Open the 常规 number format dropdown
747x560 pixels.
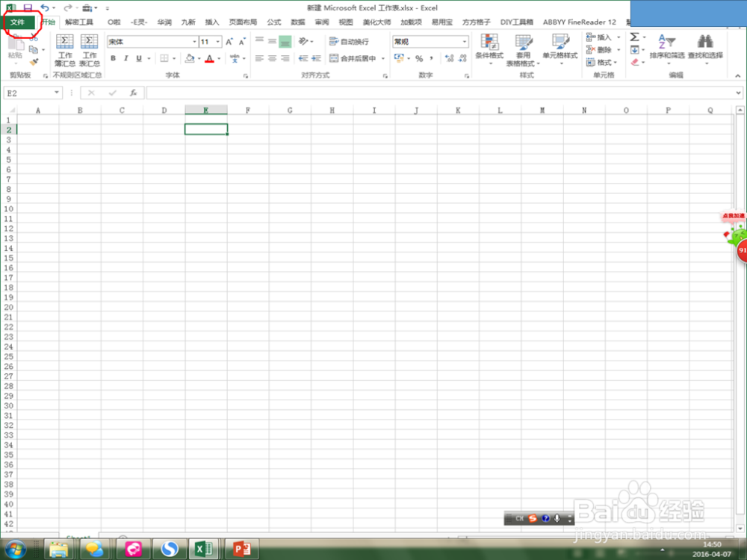coord(465,42)
